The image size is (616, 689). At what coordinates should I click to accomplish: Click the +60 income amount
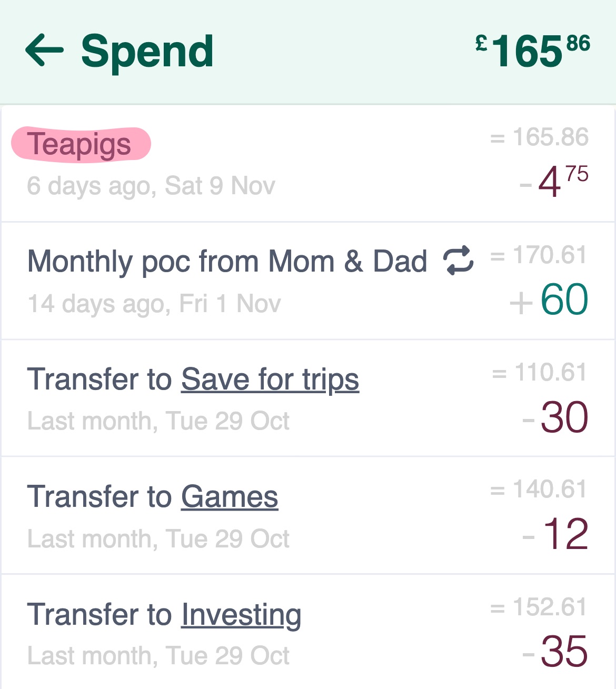tap(549, 299)
